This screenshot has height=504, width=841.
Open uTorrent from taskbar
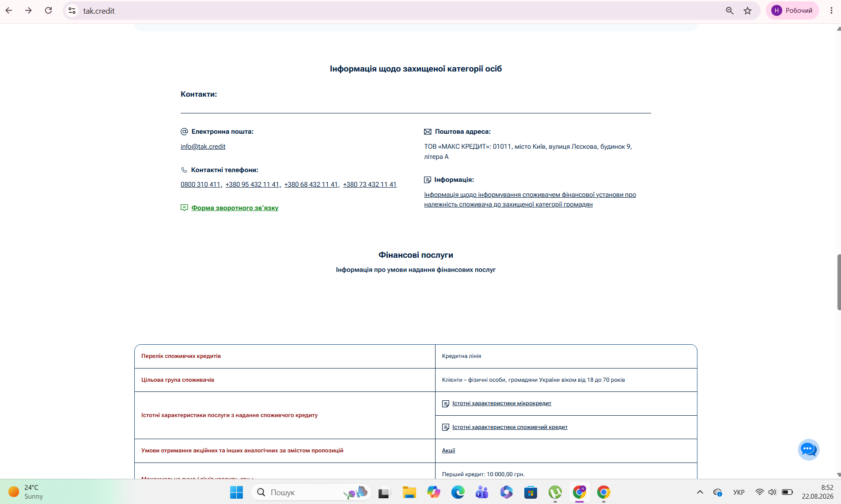coord(555,492)
